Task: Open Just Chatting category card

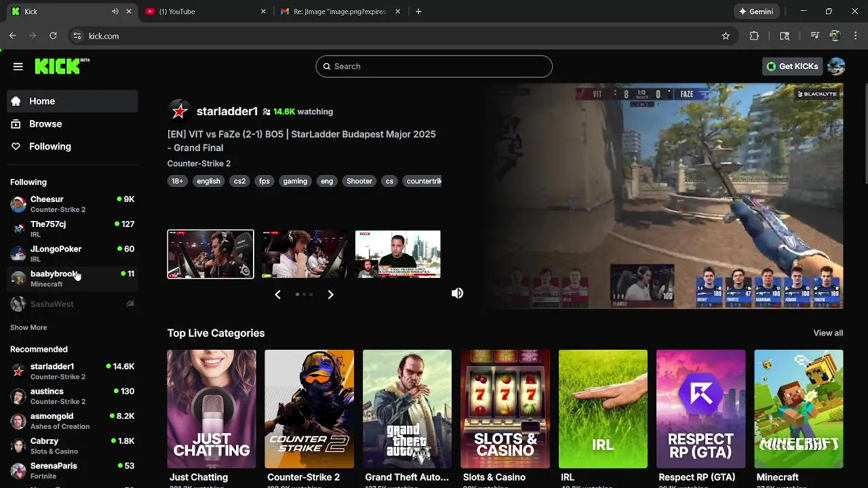Action: pos(212,409)
